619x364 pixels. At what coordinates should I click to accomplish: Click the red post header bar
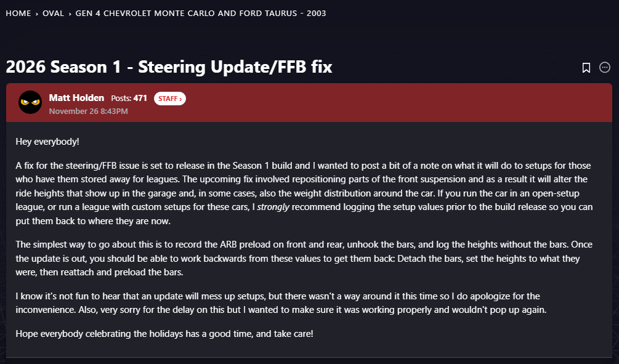370,102
